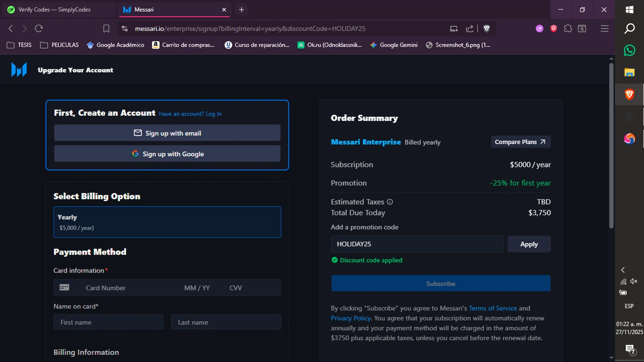This screenshot has width=644, height=362.
Task: Open Curso de reparación bookmark
Action: click(257, 45)
